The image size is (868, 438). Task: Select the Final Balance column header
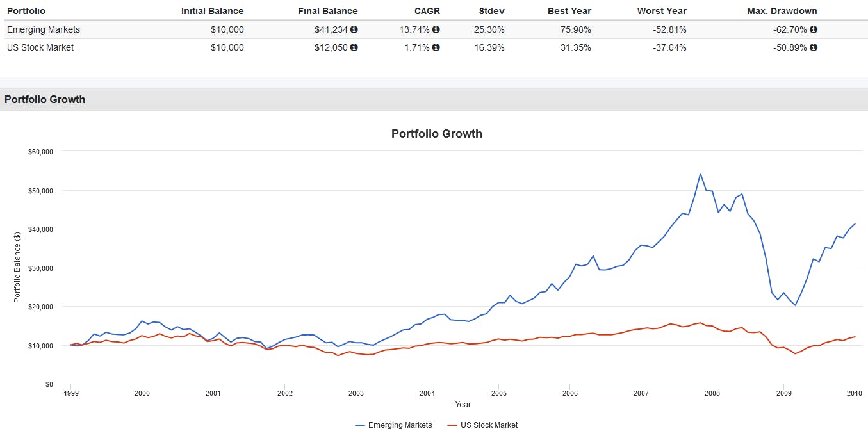(x=327, y=11)
